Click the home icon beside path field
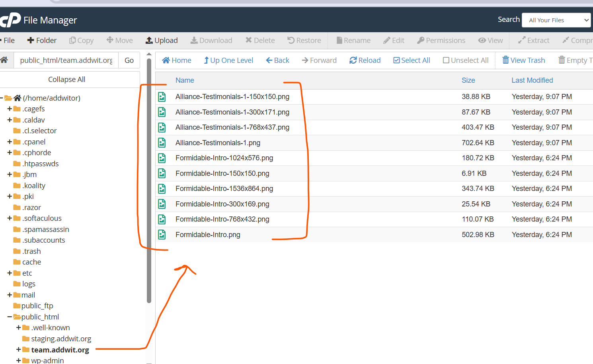593x364 pixels. [x=4, y=60]
